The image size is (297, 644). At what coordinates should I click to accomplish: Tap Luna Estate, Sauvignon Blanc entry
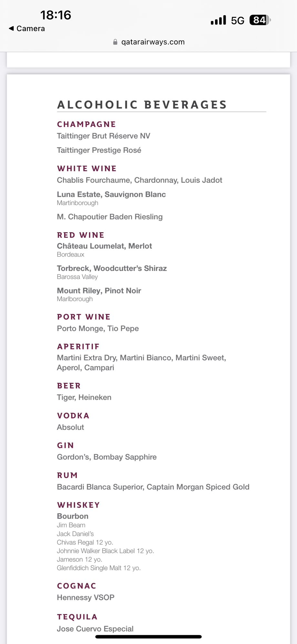111,194
